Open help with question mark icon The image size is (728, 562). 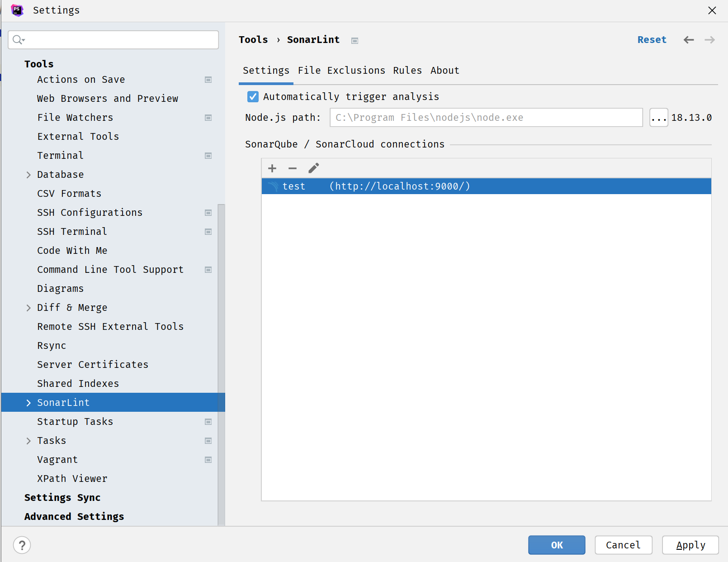[22, 545]
